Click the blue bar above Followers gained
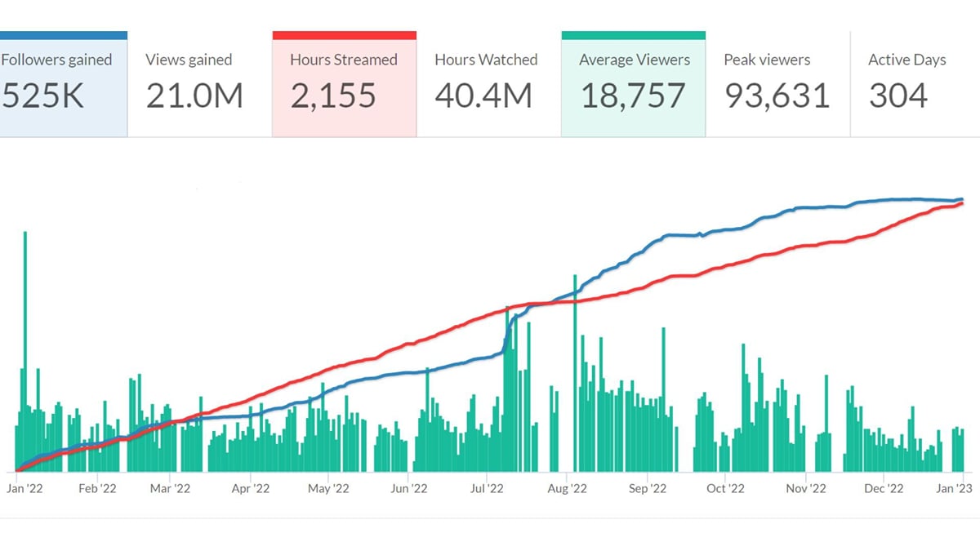This screenshot has height=551, width=980. tap(64, 36)
